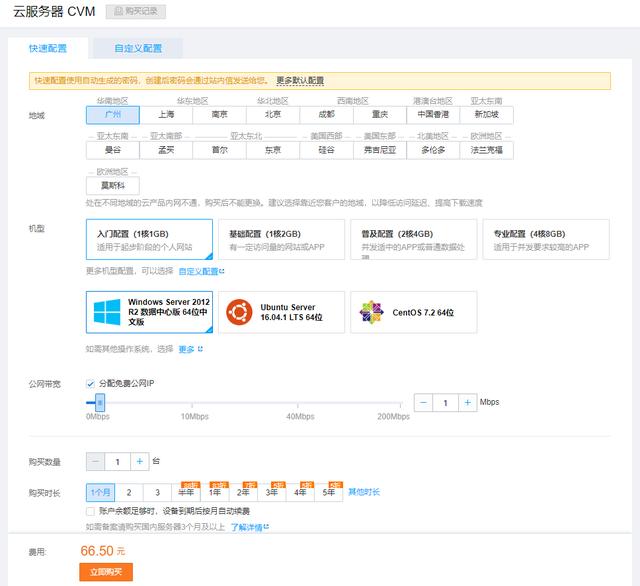Choose the 莫斯科 region
This screenshot has width=640, height=586.
click(113, 186)
